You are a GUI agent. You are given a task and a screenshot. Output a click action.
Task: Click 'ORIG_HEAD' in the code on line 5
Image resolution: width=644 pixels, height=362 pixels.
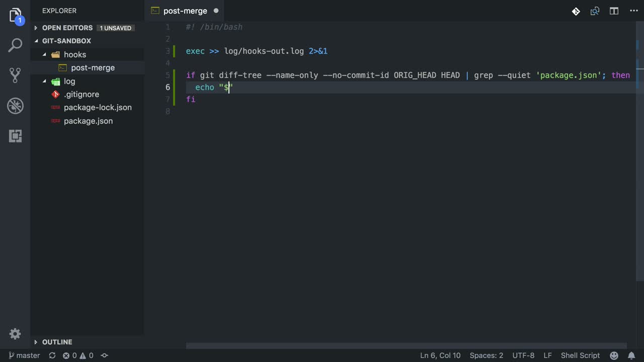coord(415,75)
